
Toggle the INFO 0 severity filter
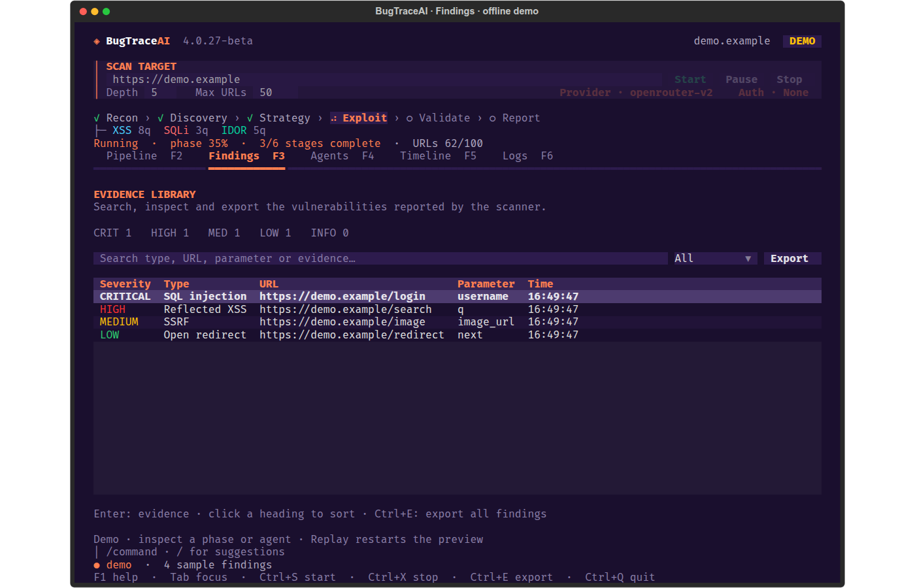(329, 233)
